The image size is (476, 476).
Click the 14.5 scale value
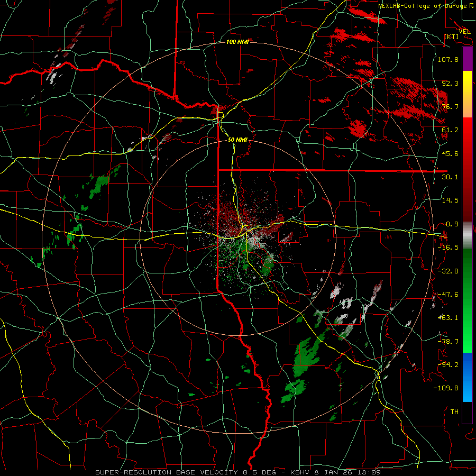pos(450,200)
